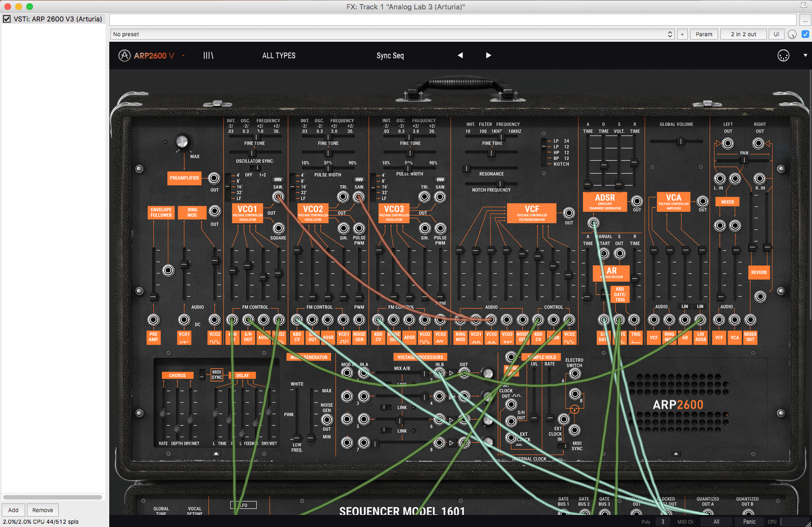Click the Noise Generator OUT jack

(327, 420)
